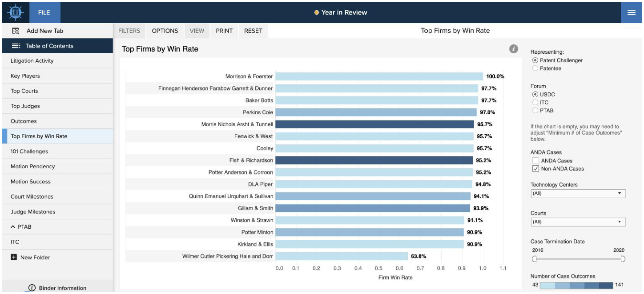The height and width of the screenshot is (294, 644).
Task: Select the Patentee radio button
Action: [x=535, y=68]
